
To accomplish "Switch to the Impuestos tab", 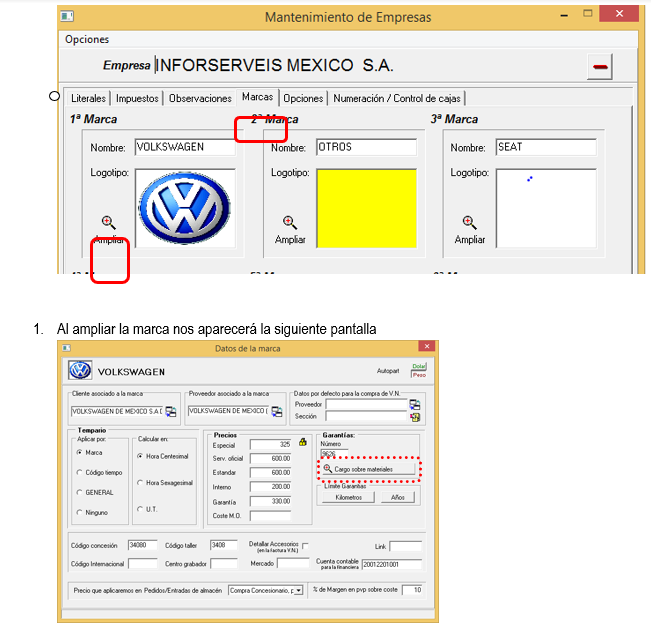I will [136, 98].
